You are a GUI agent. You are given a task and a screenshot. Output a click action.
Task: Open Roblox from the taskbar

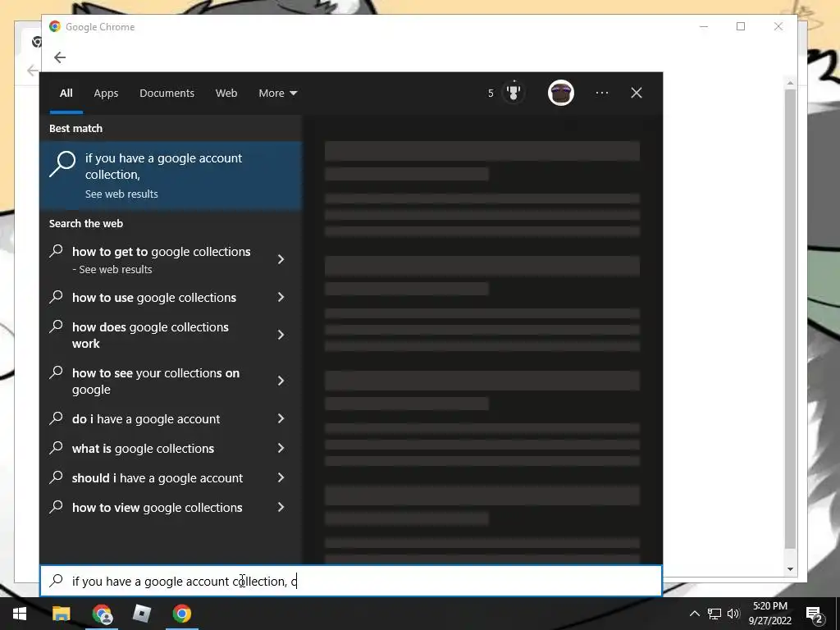click(x=141, y=614)
